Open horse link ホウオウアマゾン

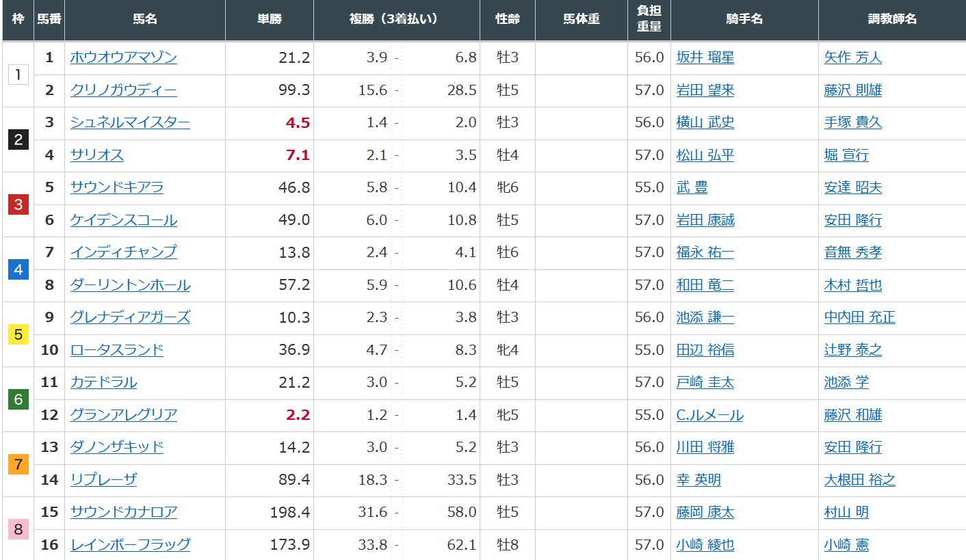tap(123, 57)
